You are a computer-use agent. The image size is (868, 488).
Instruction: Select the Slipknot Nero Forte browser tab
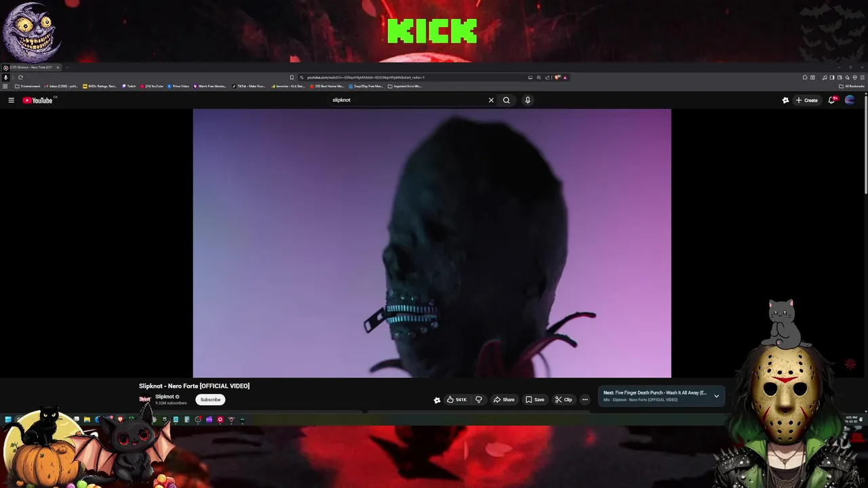(x=31, y=67)
